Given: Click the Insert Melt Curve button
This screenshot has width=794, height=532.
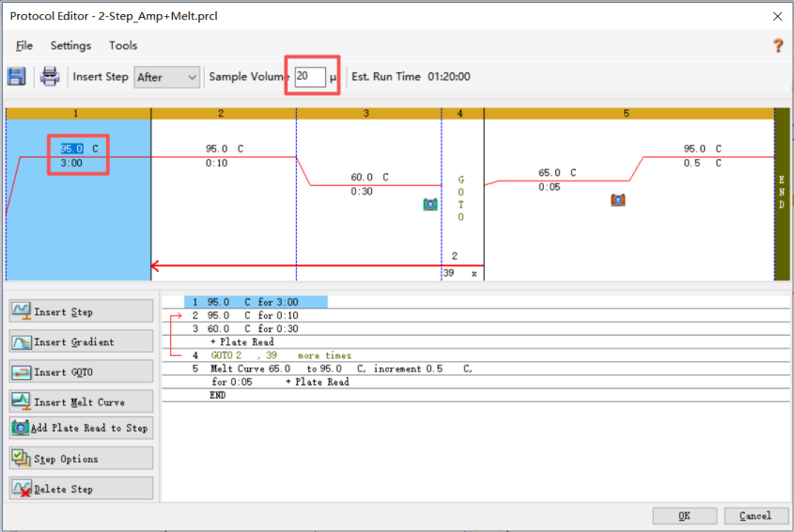Looking at the screenshot, I should coord(81,401).
